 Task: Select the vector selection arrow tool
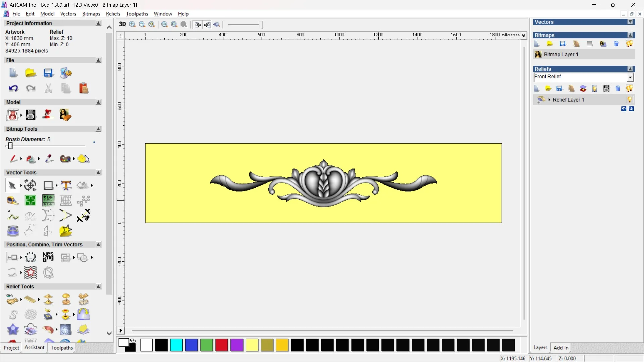12,185
